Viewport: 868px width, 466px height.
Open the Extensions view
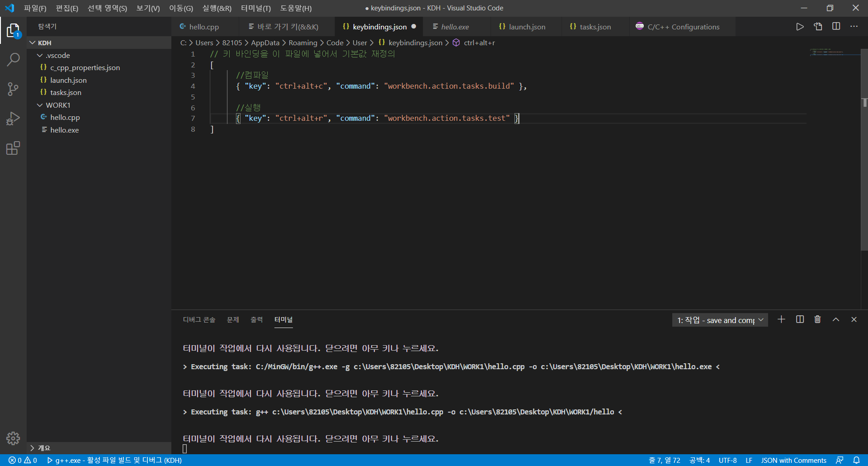coord(13,148)
